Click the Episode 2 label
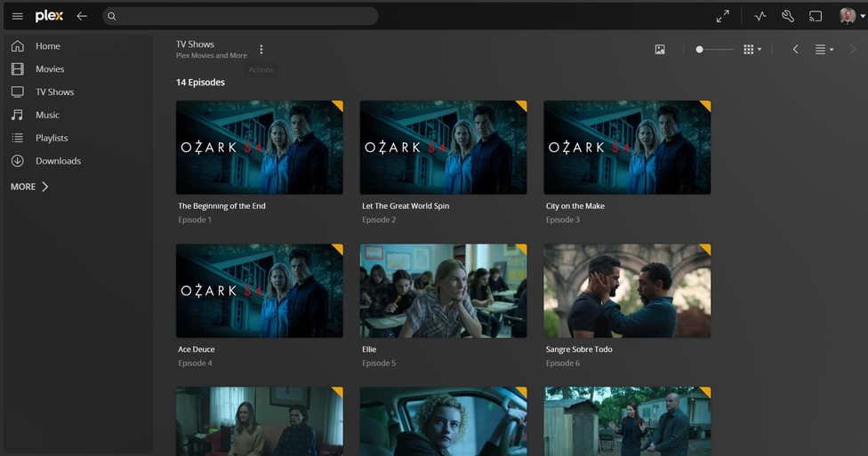This screenshot has width=868, height=456. point(379,220)
